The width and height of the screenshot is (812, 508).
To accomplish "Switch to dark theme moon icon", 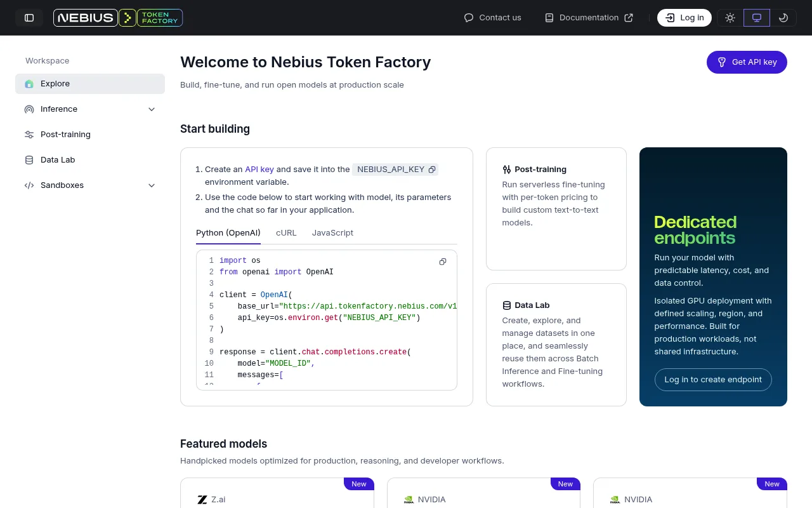I will tap(783, 18).
